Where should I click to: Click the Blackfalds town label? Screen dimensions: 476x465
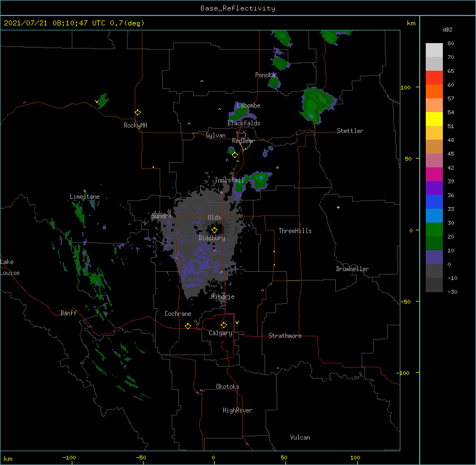tap(244, 123)
